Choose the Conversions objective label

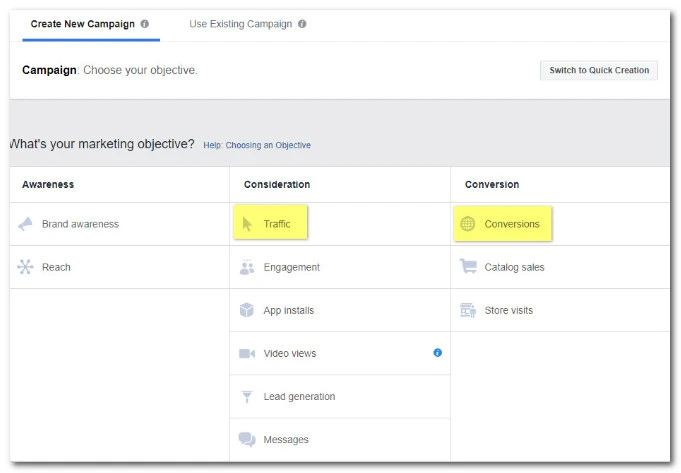512,224
